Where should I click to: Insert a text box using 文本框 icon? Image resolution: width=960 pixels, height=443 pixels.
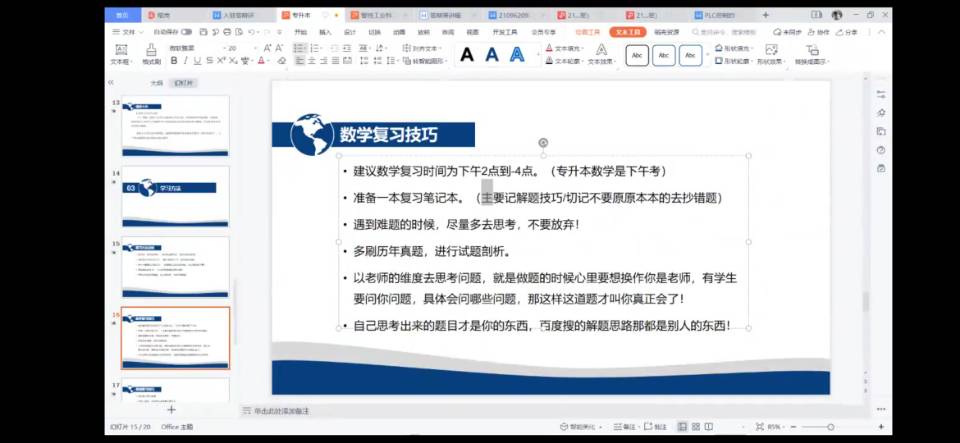(x=121, y=55)
